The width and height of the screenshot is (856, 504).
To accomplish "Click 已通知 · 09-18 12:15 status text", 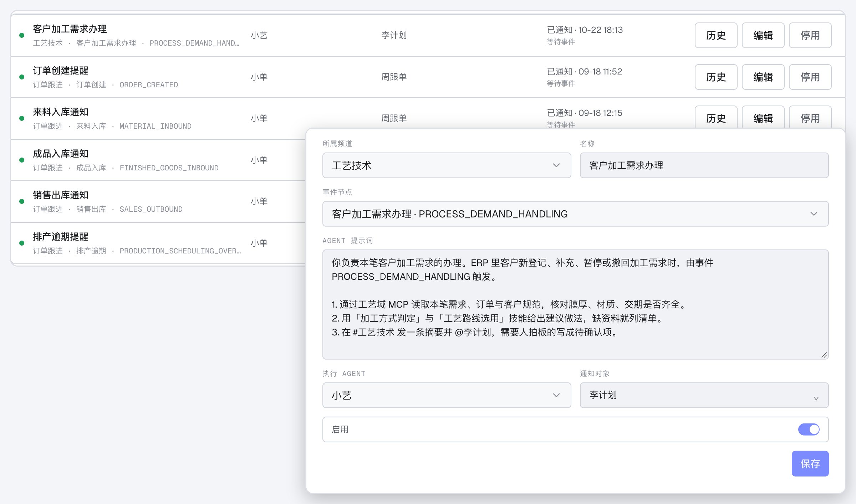I will point(585,113).
